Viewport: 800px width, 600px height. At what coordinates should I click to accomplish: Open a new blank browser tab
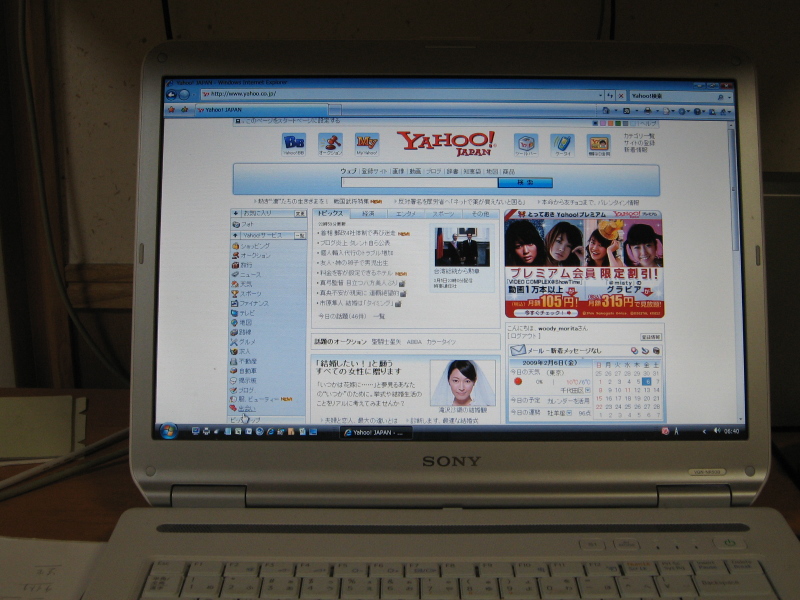(335, 110)
